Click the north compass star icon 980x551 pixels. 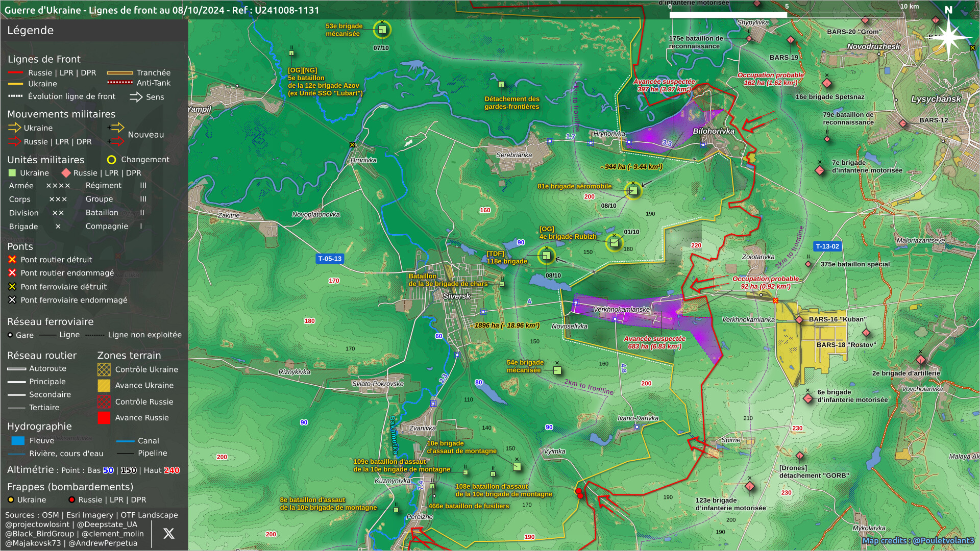coord(948,37)
